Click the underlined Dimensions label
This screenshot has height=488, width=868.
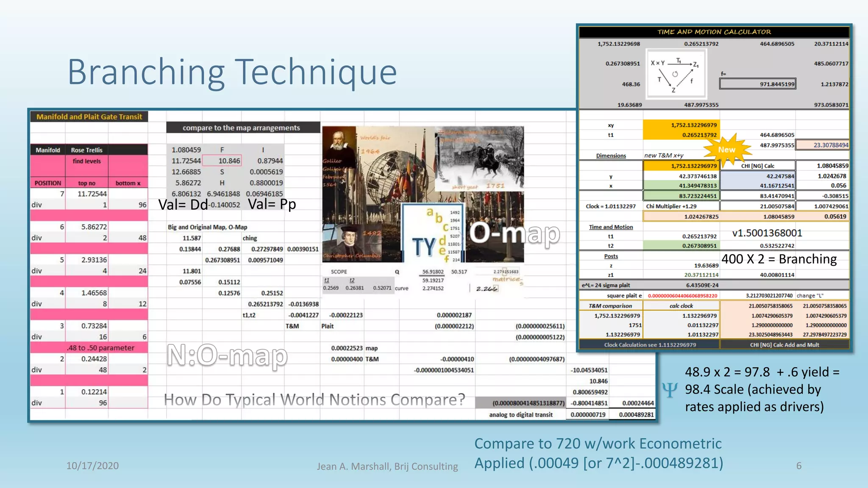pyautogui.click(x=611, y=155)
